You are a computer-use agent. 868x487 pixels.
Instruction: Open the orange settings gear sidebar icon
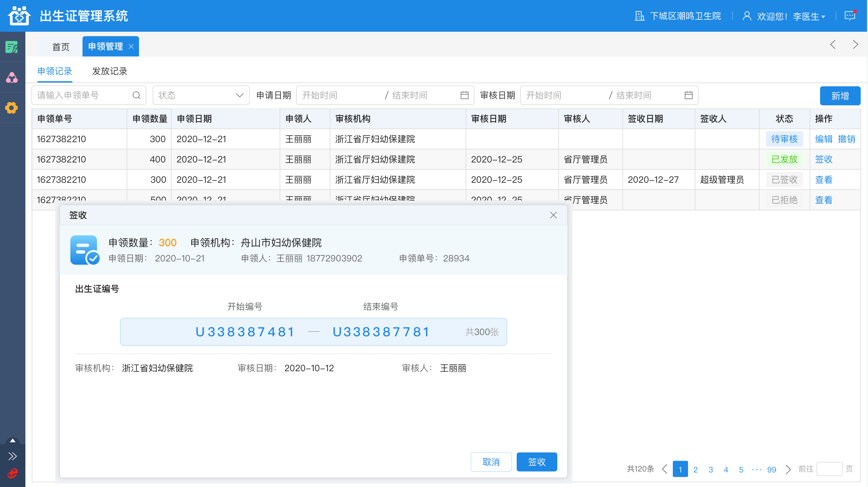(12, 108)
